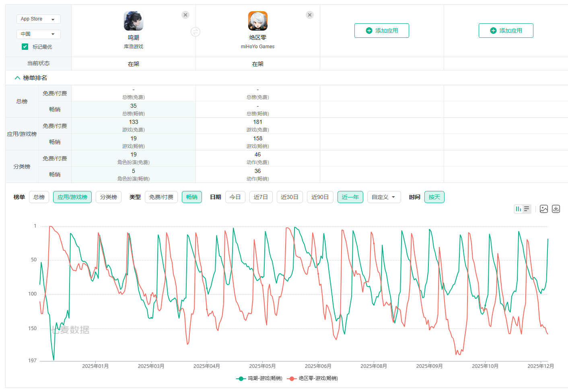Remove 鸣潮 from comparison with its close icon
This screenshot has width=568, height=392.
[x=185, y=15]
